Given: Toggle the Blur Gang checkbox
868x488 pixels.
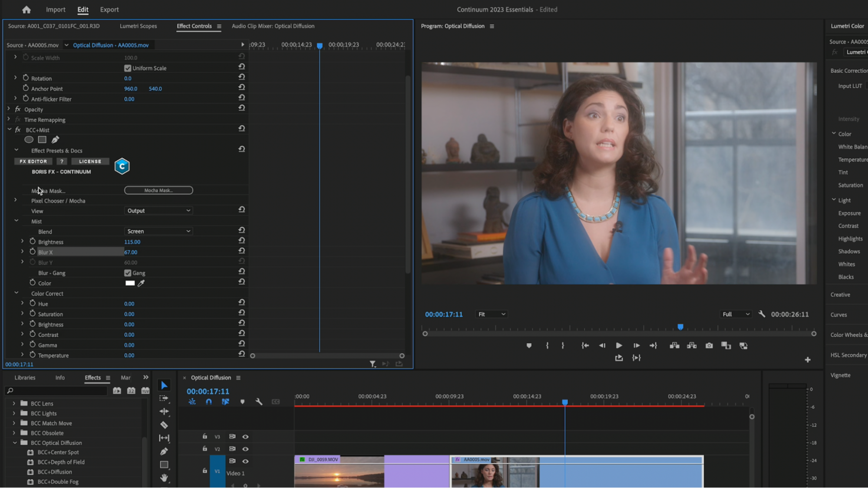Looking at the screenshot, I should click(x=128, y=273).
